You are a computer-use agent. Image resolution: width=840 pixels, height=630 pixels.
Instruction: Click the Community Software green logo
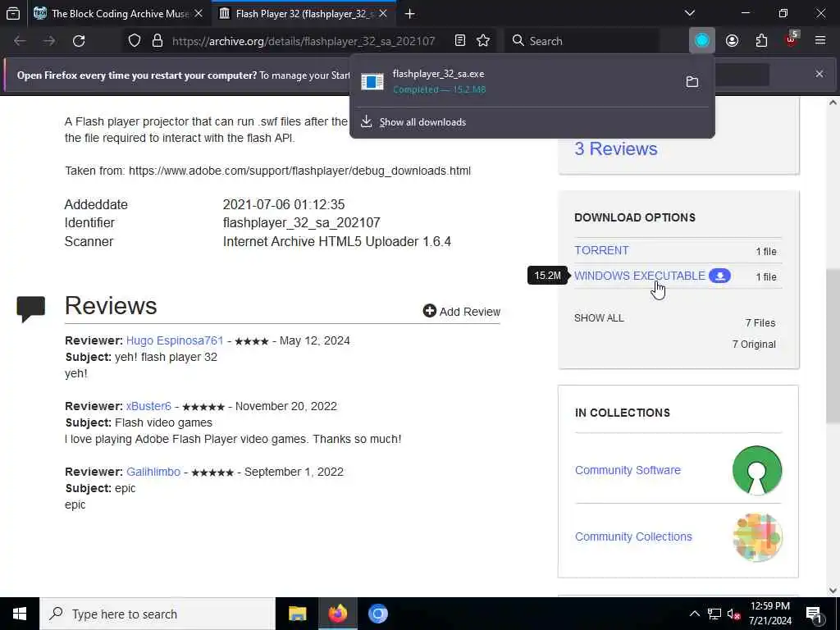click(757, 470)
